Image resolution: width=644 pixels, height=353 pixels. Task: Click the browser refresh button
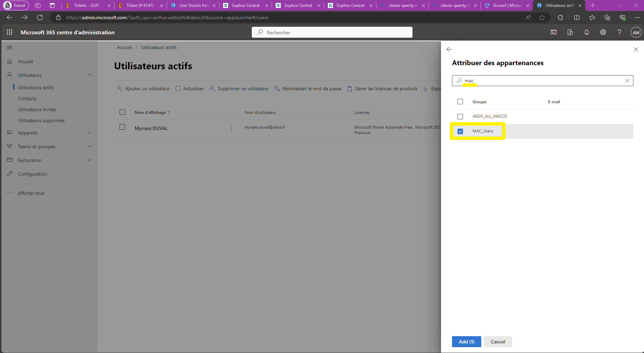pos(40,17)
